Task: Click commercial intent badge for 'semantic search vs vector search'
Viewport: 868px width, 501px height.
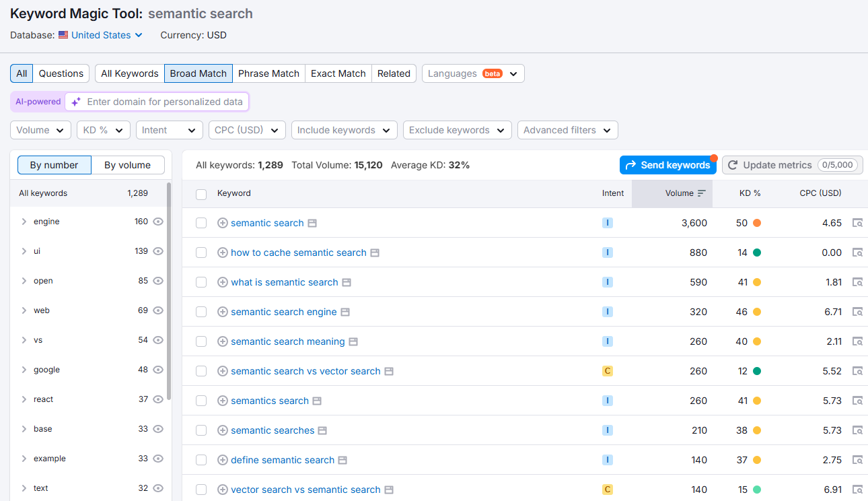Action: click(x=608, y=371)
